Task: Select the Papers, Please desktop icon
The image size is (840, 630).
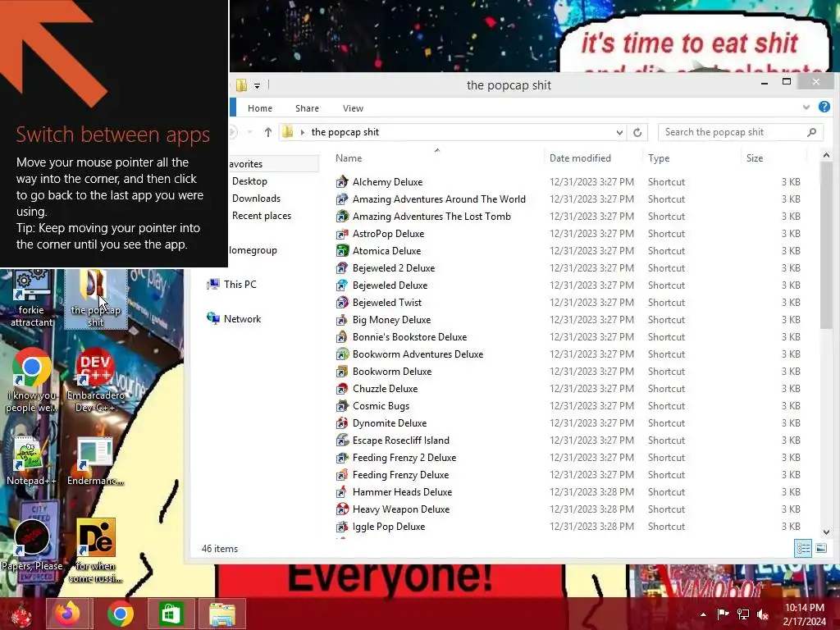Action: tap(32, 546)
